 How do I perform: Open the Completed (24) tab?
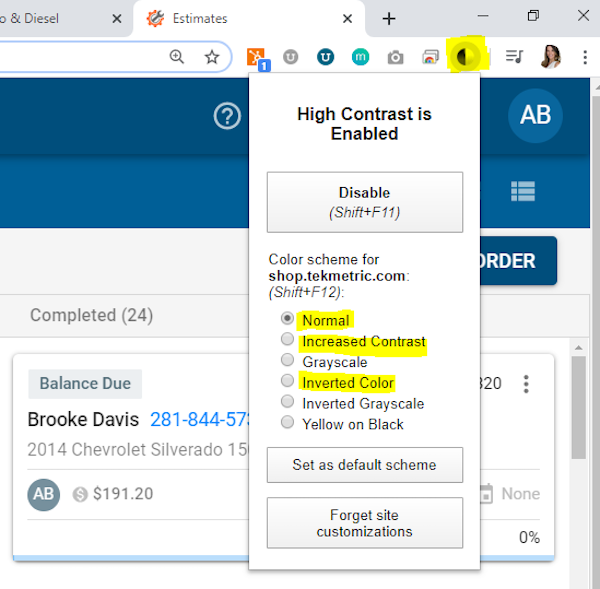pos(91,315)
